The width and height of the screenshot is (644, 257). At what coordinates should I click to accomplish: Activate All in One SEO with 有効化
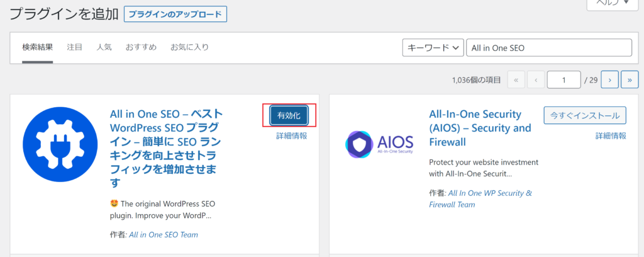click(x=289, y=115)
